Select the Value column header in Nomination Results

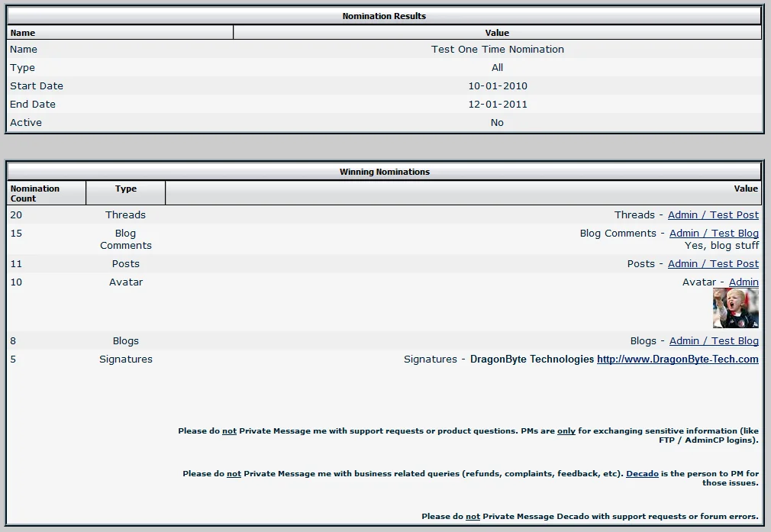point(497,33)
